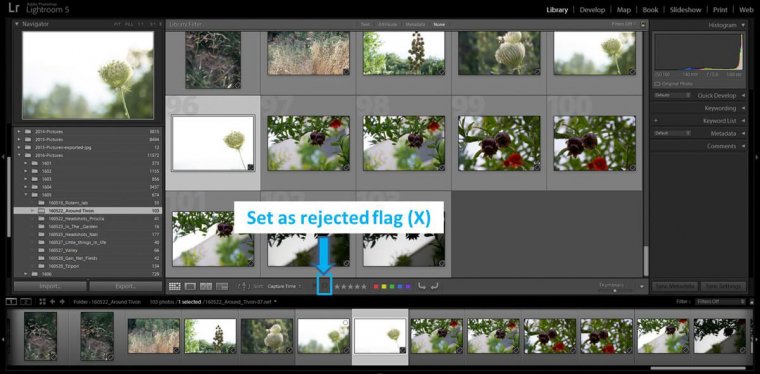Apply the red color label
The height and width of the screenshot is (374, 760).
pyautogui.click(x=376, y=286)
